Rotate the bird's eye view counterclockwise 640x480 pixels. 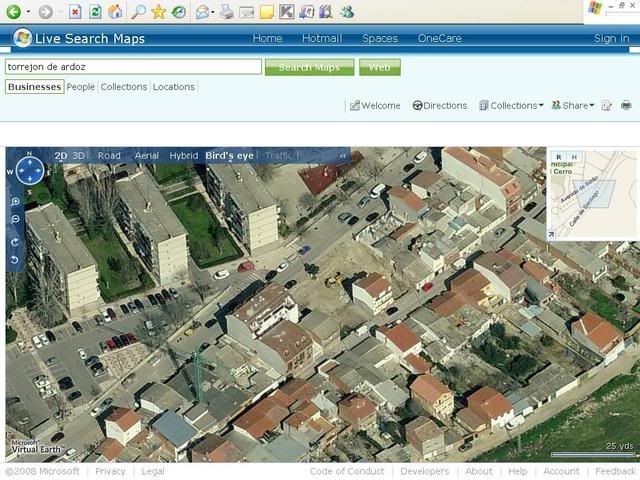point(15,260)
